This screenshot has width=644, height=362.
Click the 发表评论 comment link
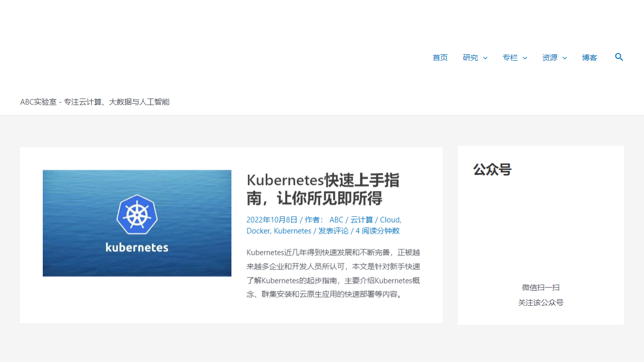pyautogui.click(x=333, y=231)
